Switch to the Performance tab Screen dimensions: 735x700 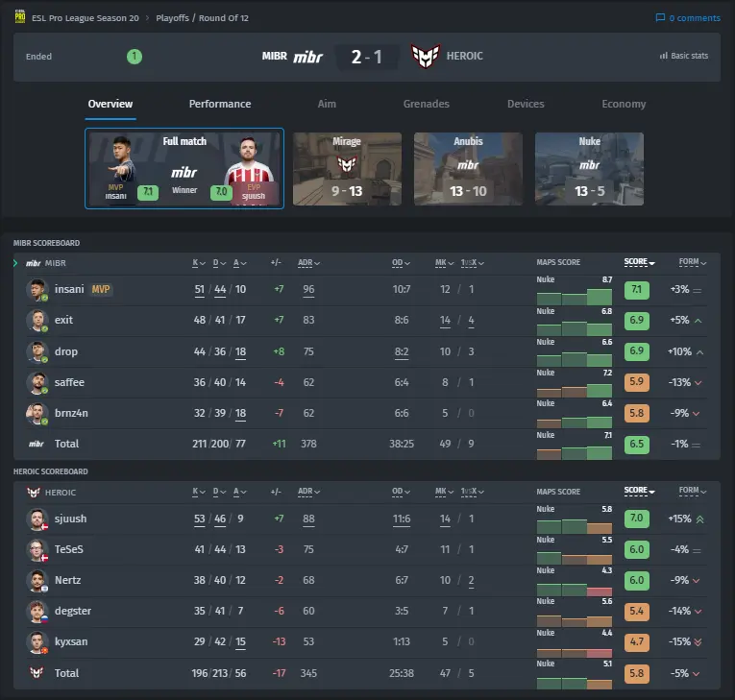(x=220, y=104)
